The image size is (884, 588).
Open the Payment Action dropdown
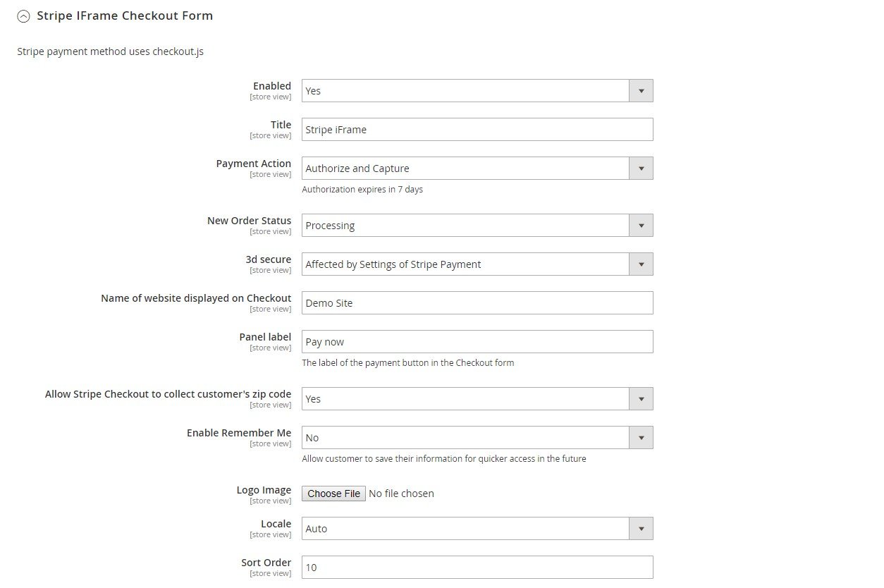point(477,169)
